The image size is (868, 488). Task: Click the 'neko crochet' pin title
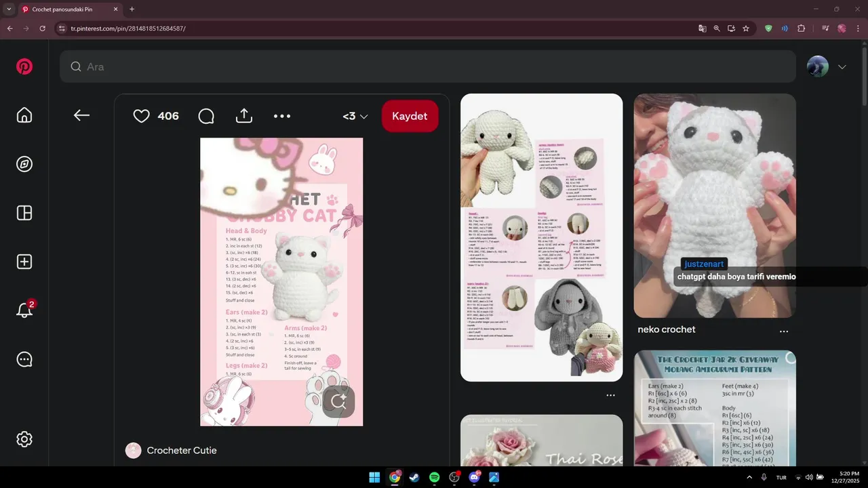(667, 329)
